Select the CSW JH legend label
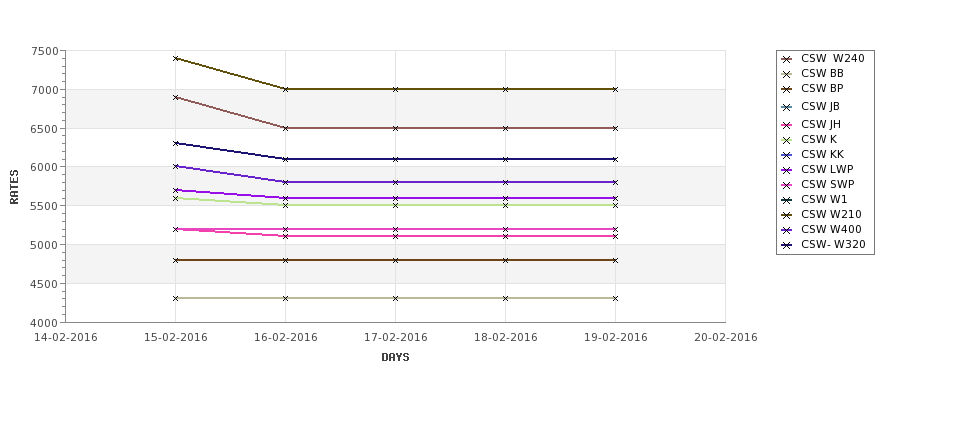Screen dimensions: 975x429 [x=821, y=124]
